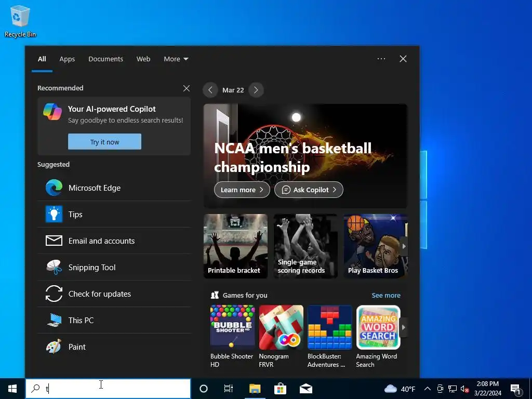The height and width of the screenshot is (399, 532).
Task: Click the Mar 22 date label
Action: 233,90
